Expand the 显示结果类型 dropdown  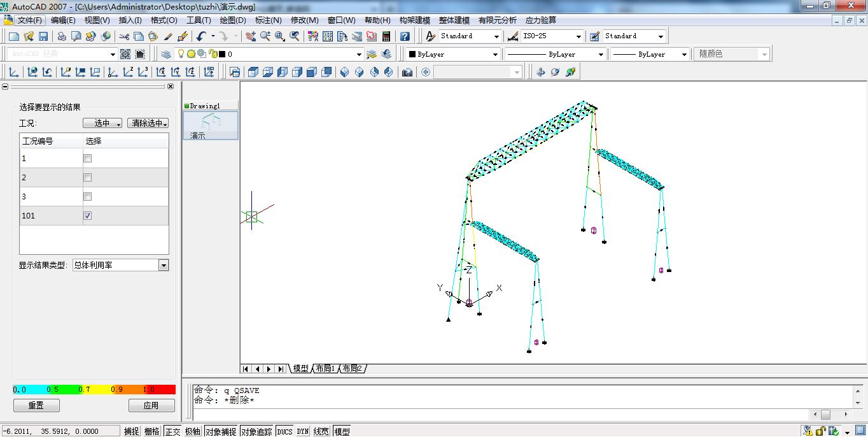pyautogui.click(x=164, y=265)
